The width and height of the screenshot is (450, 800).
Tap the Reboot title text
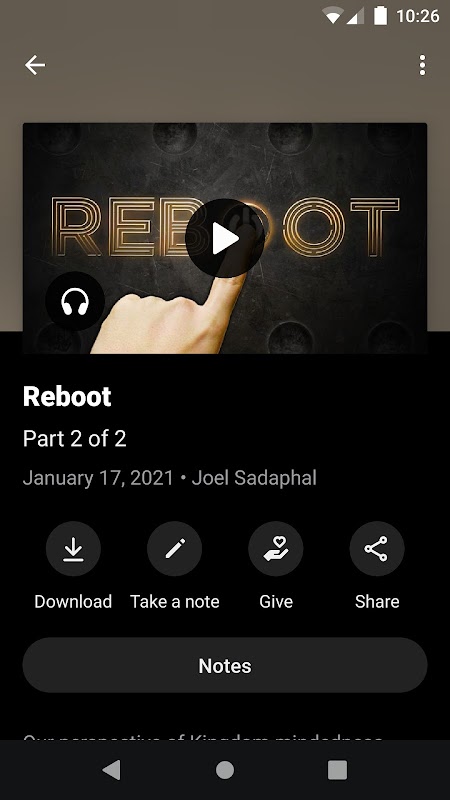coord(67,396)
